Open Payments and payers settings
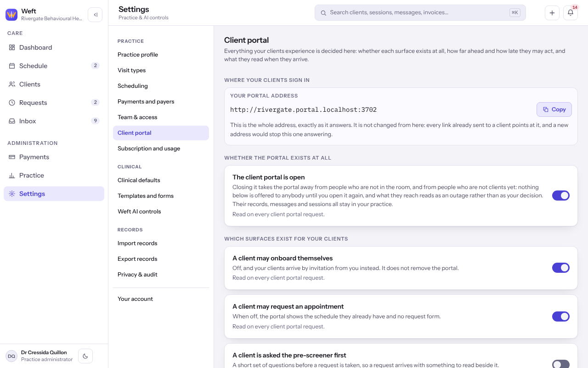 click(x=161, y=102)
